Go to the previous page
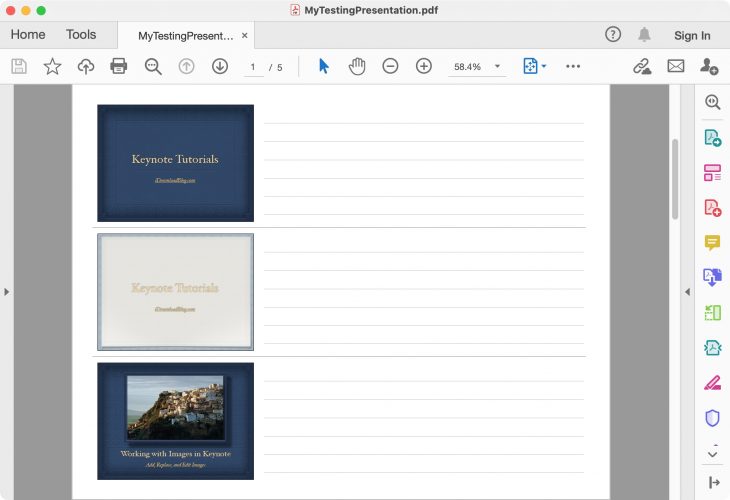 186,67
